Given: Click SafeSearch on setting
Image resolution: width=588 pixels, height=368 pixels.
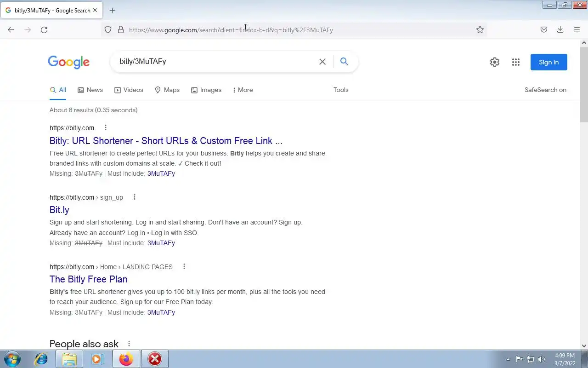Looking at the screenshot, I should tap(545, 90).
